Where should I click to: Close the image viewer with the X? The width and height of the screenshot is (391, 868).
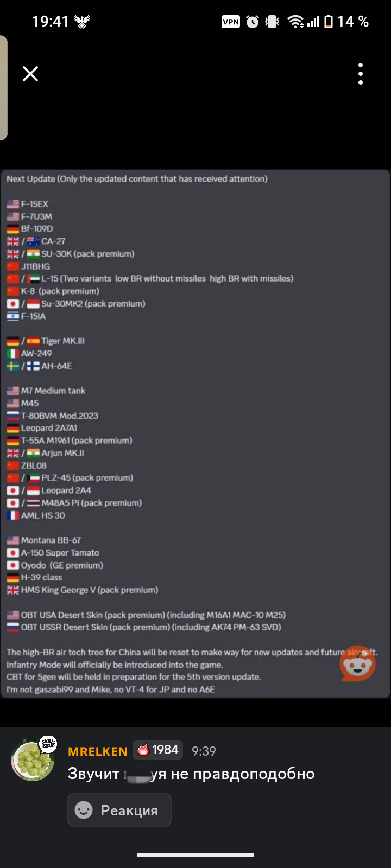point(30,74)
